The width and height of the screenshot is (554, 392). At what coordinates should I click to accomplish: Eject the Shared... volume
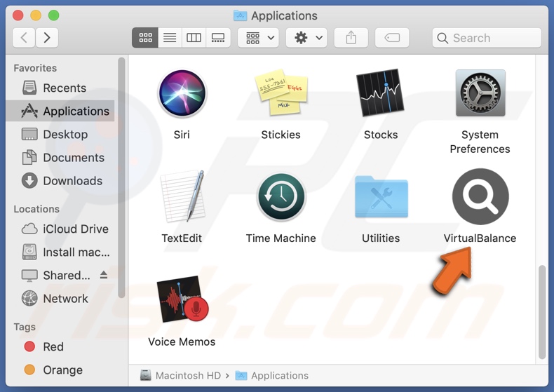coord(104,274)
